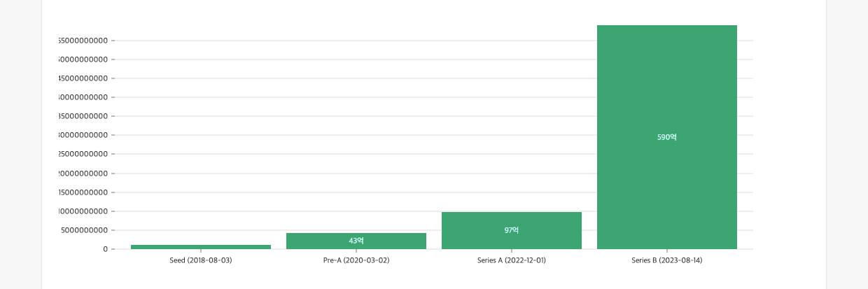
Task: Click the Series A (2022-12-01) axis label
Action: [x=512, y=260]
